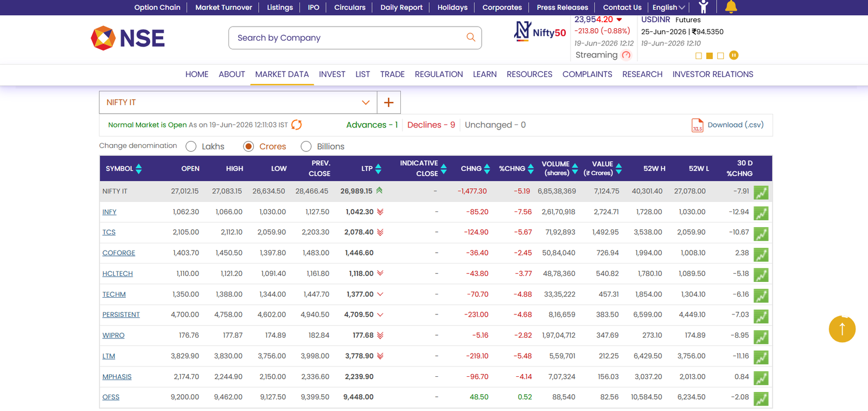The height and width of the screenshot is (411, 868).
Task: Add an index with the plus button
Action: point(388,102)
